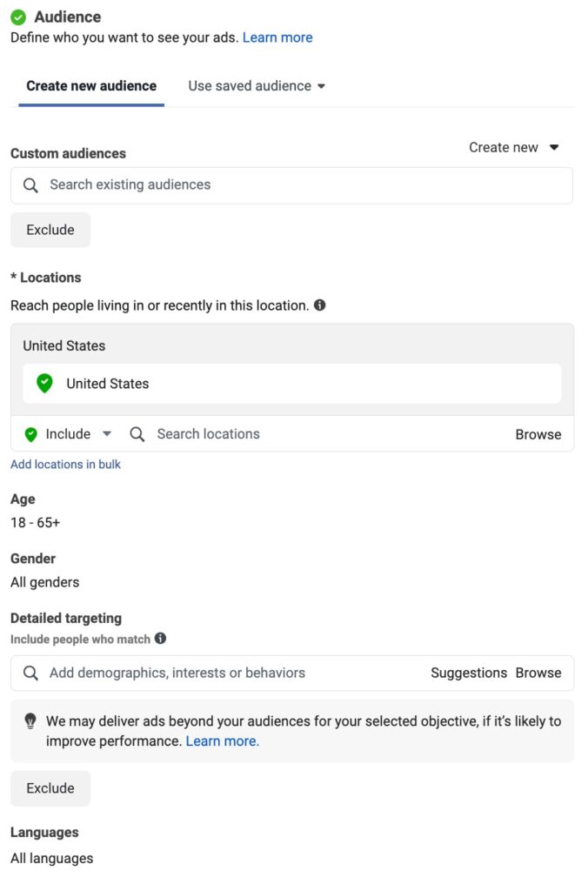Click the lightbulb tip icon
This screenshot has height=891, width=588.
point(30,721)
